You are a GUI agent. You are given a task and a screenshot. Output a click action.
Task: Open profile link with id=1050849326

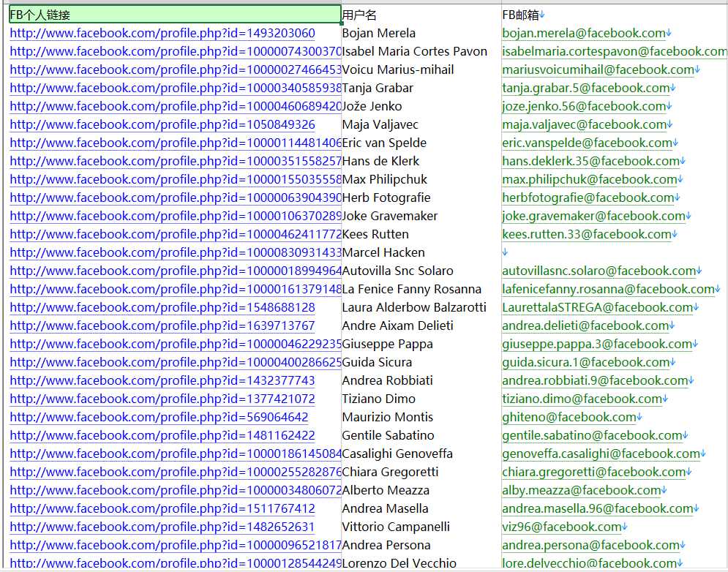tap(162, 124)
